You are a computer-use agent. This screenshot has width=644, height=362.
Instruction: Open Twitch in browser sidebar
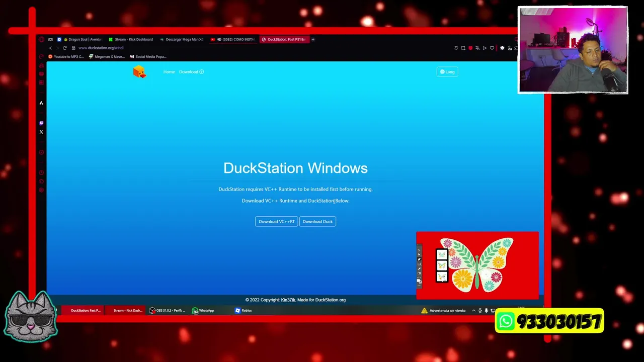point(41,123)
